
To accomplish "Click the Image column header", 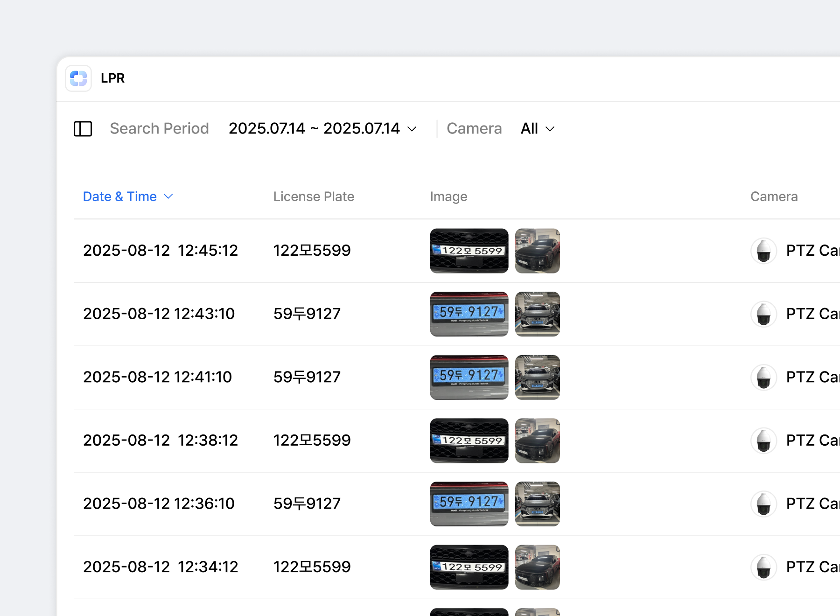I will 448,196.
